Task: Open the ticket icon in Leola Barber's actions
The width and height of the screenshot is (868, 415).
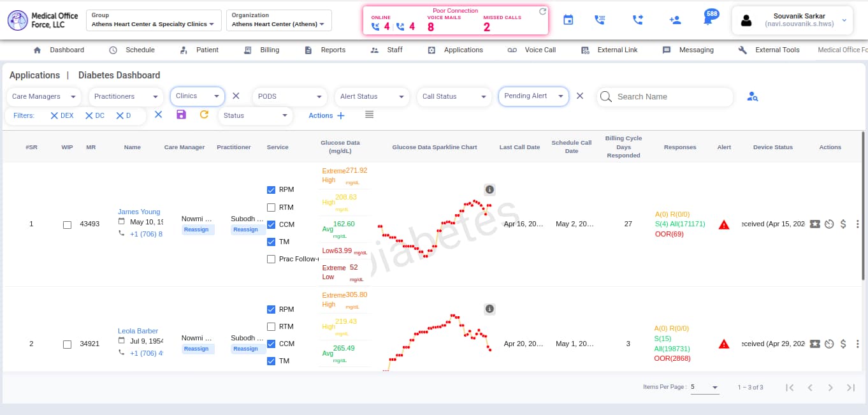Action: pyautogui.click(x=814, y=344)
